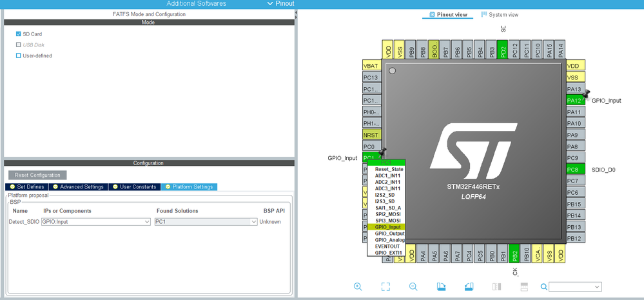The width and height of the screenshot is (644, 300).
Task: Click the green PC8 pin
Action: tap(575, 169)
